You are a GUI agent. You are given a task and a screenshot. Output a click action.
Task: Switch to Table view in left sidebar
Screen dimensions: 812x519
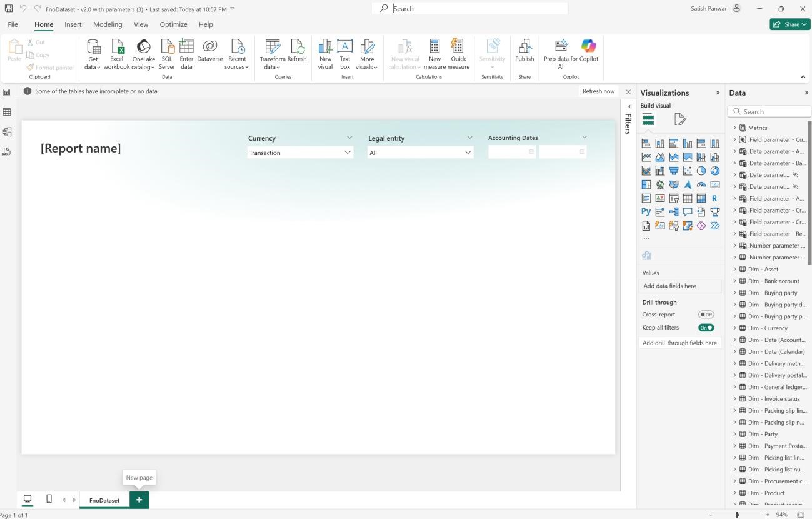tap(7, 113)
